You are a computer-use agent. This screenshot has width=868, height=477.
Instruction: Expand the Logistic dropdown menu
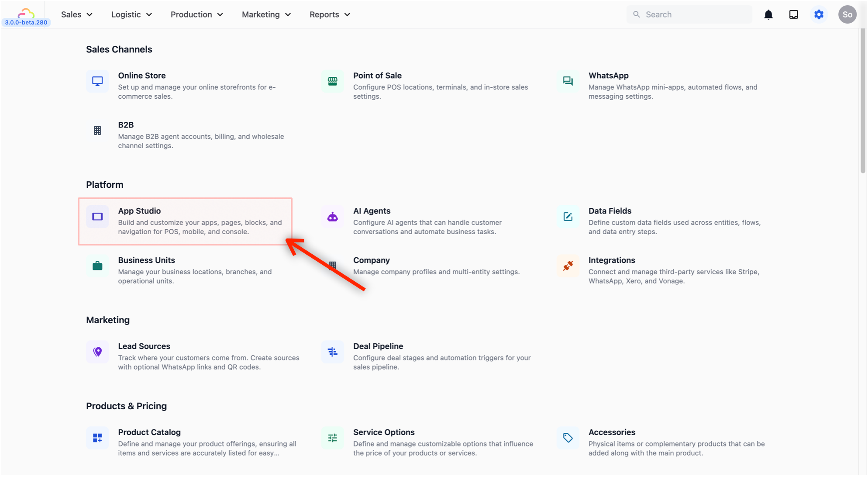[x=131, y=14]
